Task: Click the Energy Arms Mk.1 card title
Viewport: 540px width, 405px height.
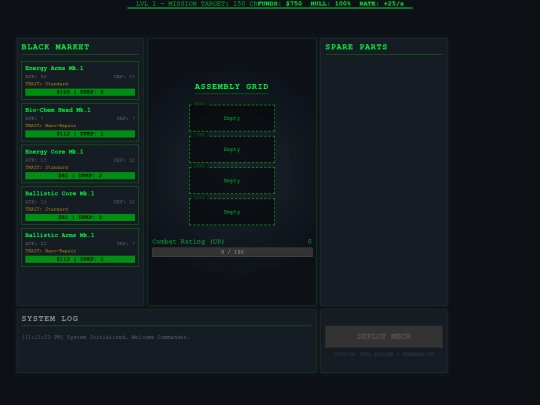Action: point(54,68)
